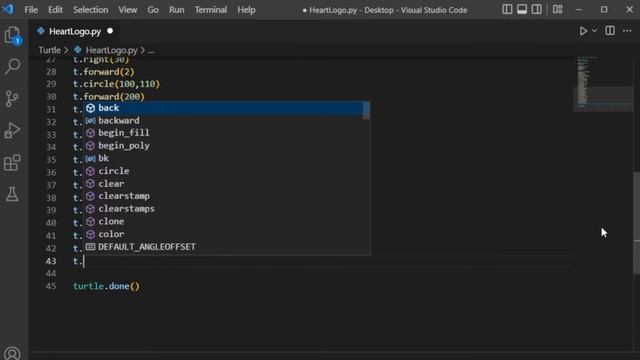Screen dimensions: 640x360
Task: Open the Explorer view in activity bar
Action: point(13,35)
